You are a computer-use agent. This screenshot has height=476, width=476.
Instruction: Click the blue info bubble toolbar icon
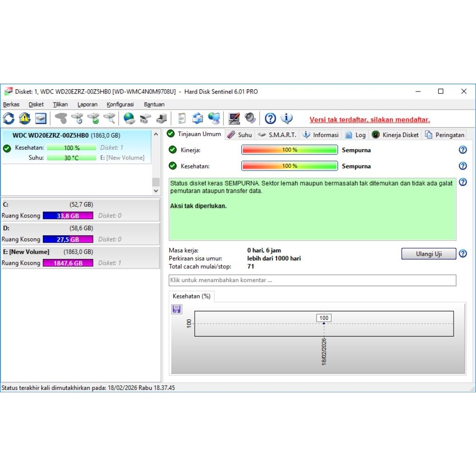click(x=287, y=119)
